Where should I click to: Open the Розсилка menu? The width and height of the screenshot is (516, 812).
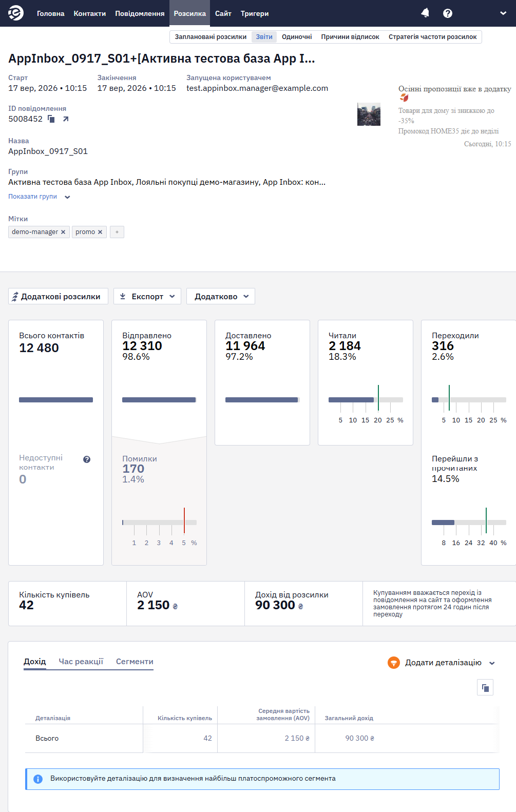tap(190, 13)
